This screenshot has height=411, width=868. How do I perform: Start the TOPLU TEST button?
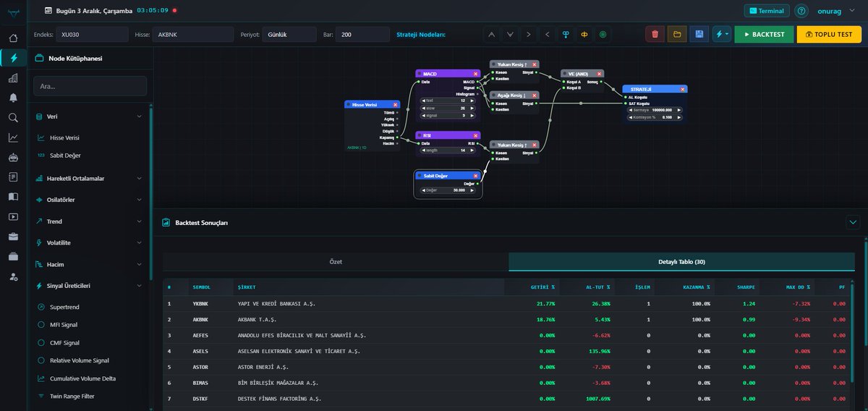point(829,34)
